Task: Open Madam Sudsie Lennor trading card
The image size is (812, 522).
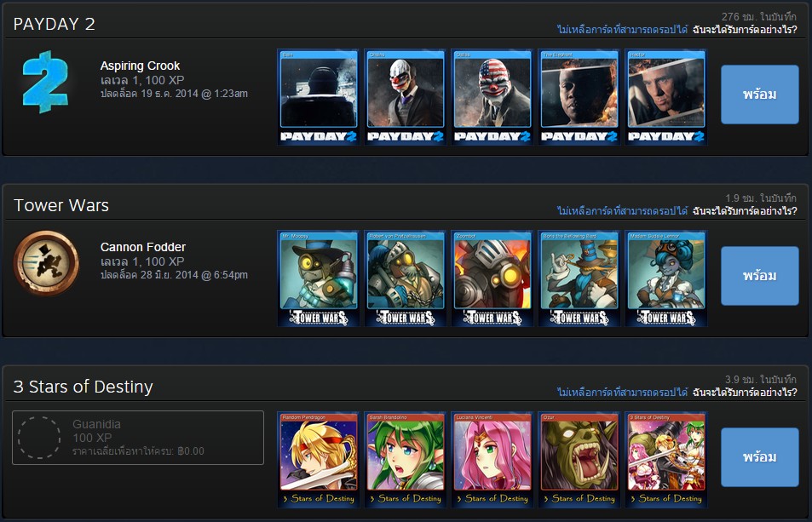Action: [x=666, y=278]
